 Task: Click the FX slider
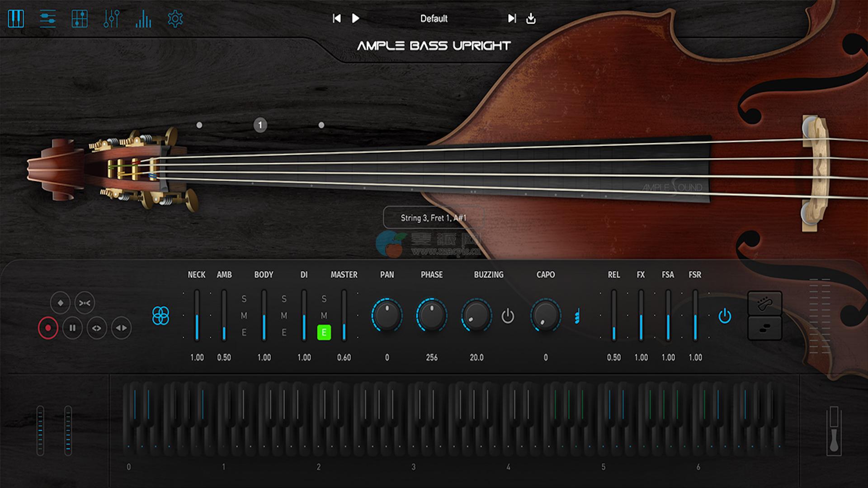tap(641, 315)
